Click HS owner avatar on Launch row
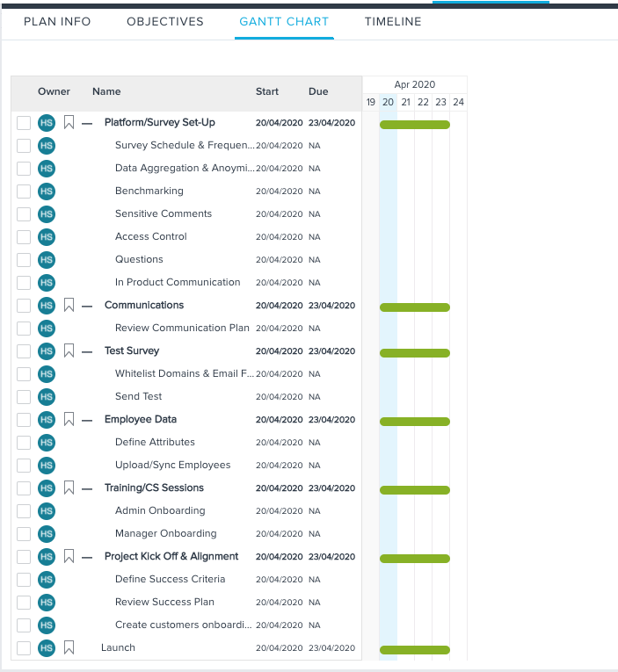This screenshot has height=672, width=618. 47,648
